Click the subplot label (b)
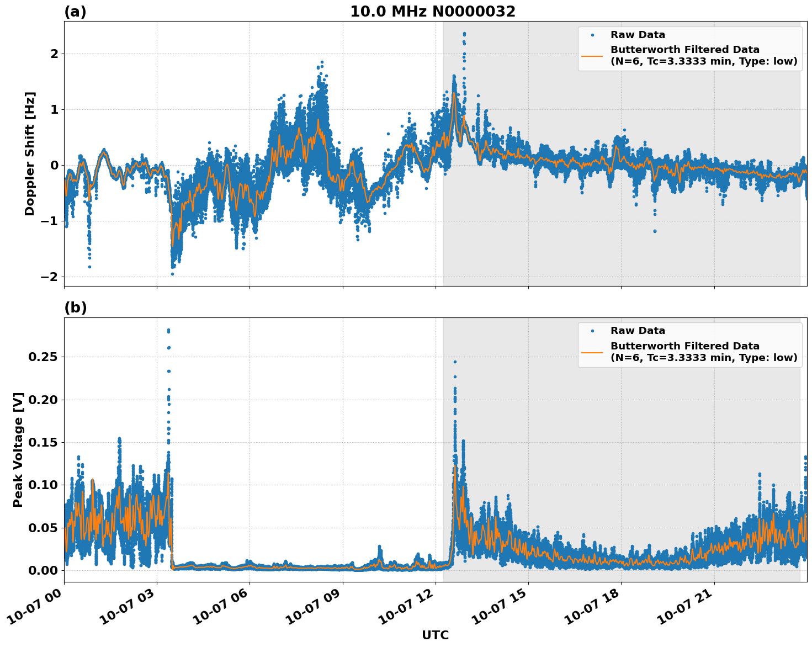The image size is (812, 647). [x=76, y=307]
